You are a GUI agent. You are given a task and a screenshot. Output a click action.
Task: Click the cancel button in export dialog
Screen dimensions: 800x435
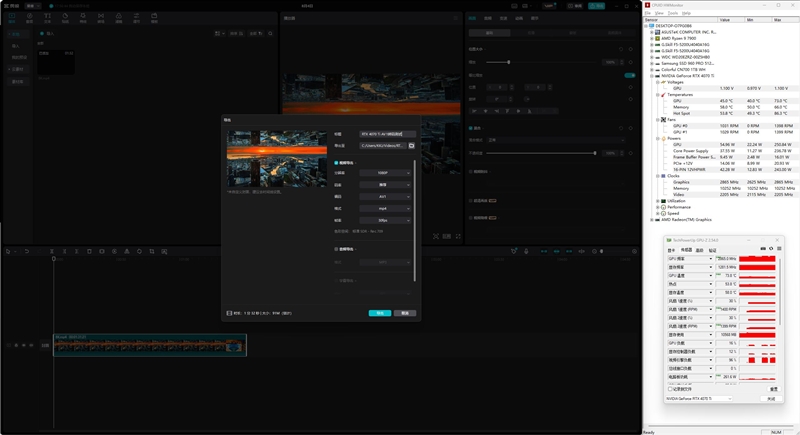point(405,313)
